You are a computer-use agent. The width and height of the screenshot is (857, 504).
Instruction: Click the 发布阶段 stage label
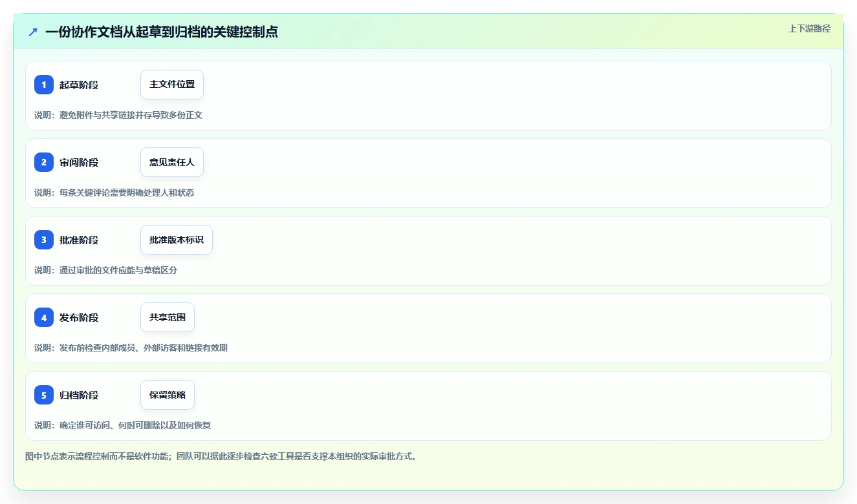point(79,318)
